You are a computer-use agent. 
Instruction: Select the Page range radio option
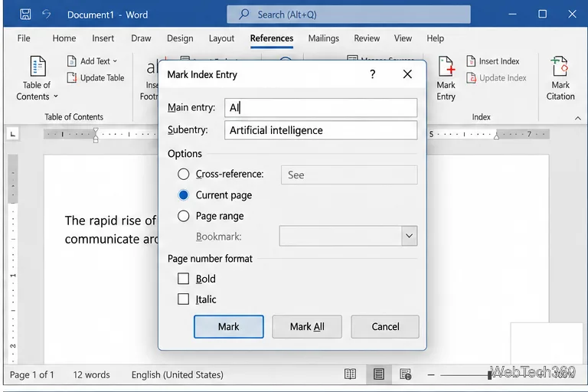pyautogui.click(x=183, y=216)
